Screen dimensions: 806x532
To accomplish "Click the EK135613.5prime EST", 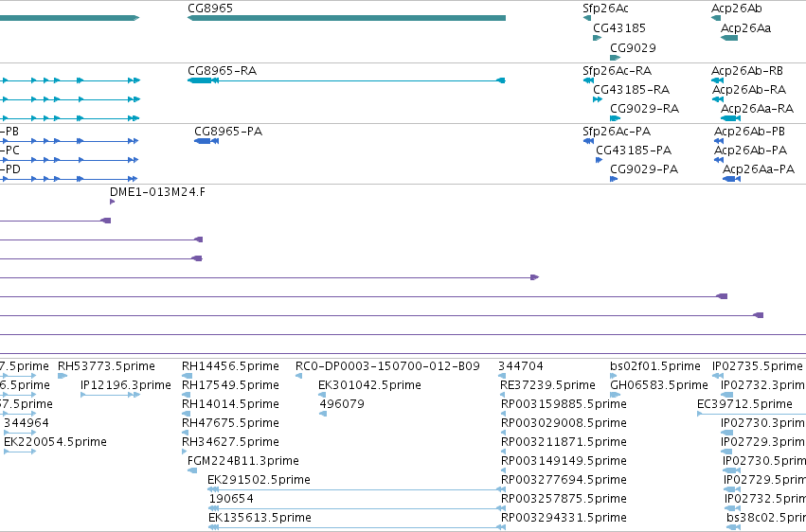I will (356, 527).
